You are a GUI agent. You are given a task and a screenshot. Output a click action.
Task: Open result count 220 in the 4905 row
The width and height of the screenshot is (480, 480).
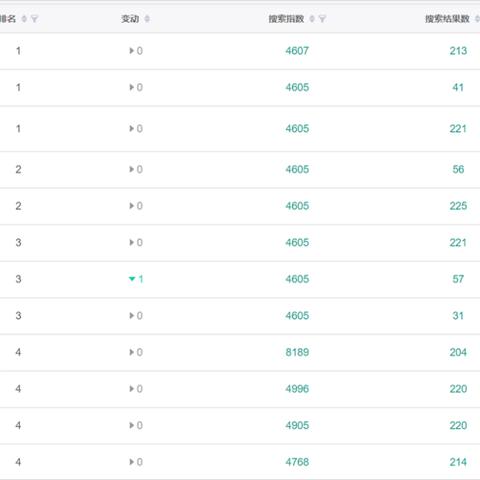point(458,426)
